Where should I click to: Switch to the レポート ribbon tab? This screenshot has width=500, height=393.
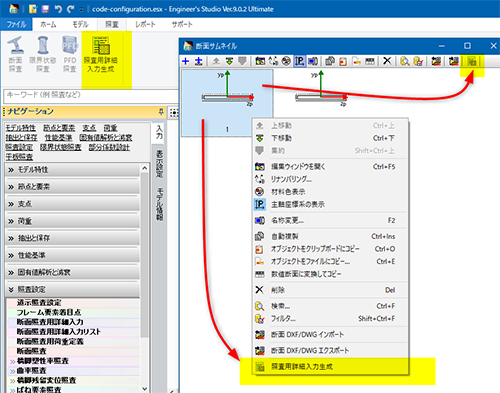tap(145, 24)
